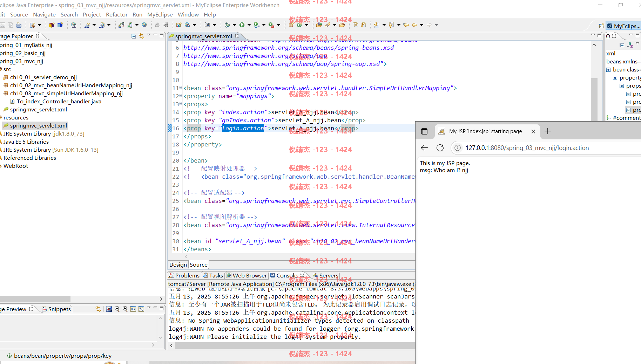Collapse the bean class node in Outline
This screenshot has height=364, width=641.
[609, 70]
